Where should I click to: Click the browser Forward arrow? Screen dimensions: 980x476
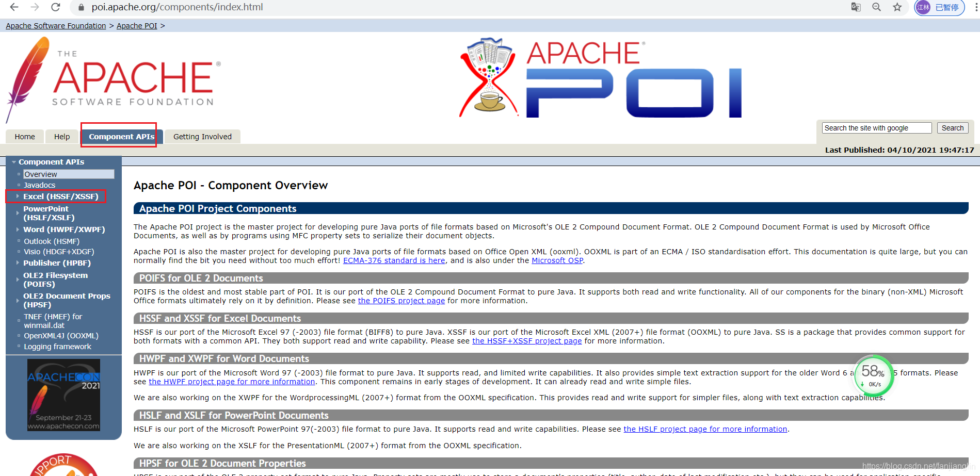35,7
